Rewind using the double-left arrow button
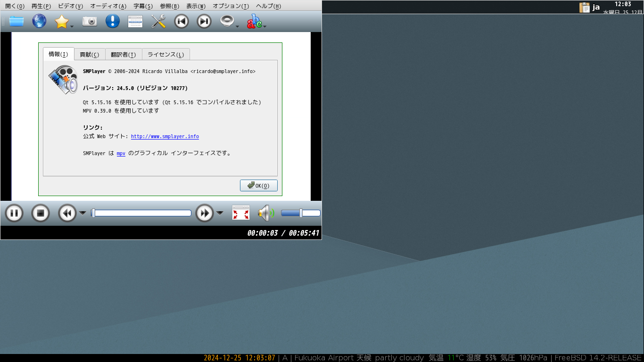Image resolution: width=644 pixels, height=362 pixels. [x=67, y=214]
